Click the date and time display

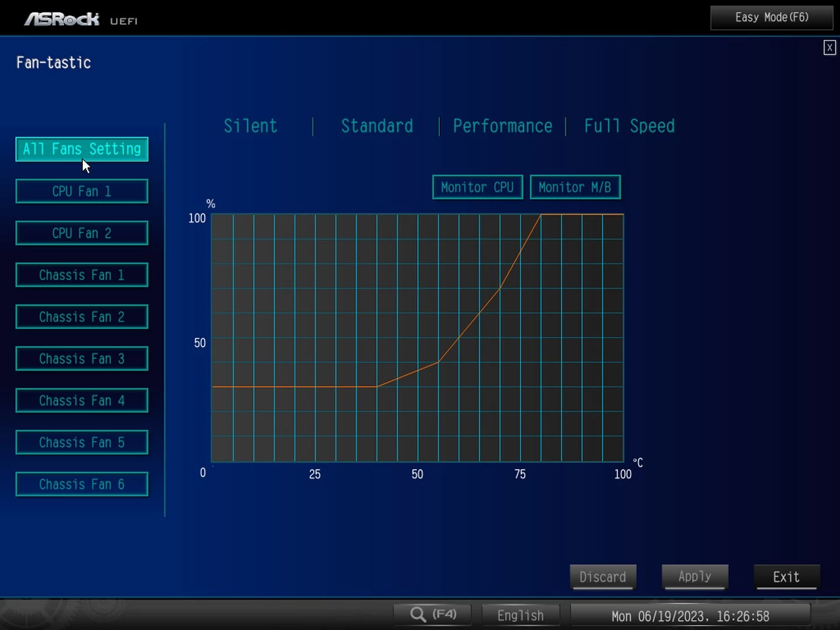tap(690, 616)
